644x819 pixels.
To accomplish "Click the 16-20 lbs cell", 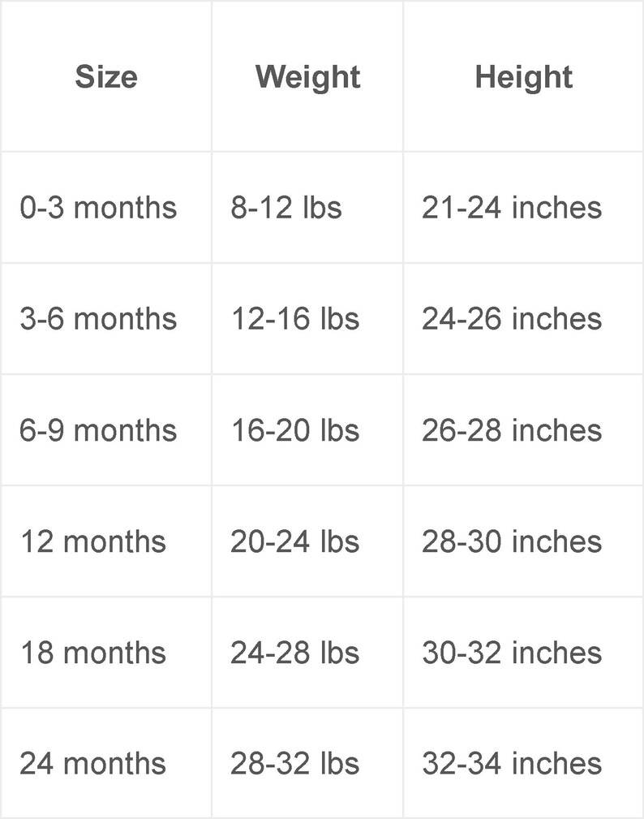I will (307, 430).
